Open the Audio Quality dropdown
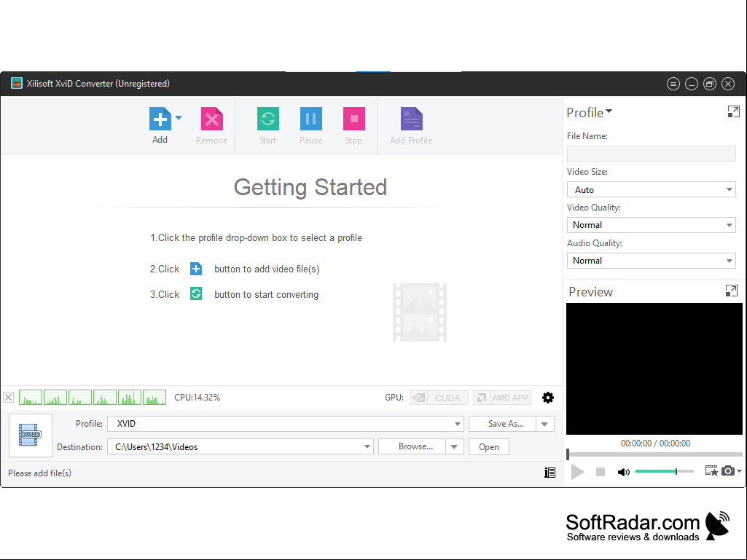The image size is (747, 560). coord(652,261)
